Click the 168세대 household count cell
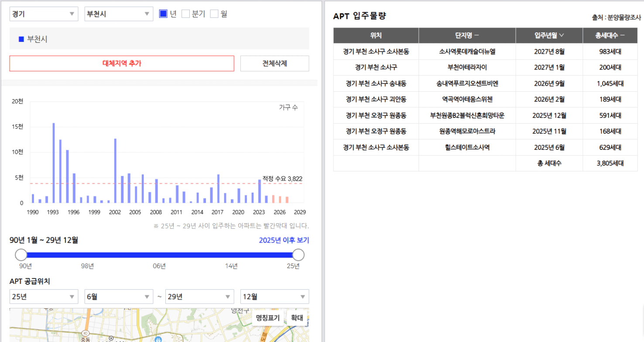This screenshot has width=644, height=342. [610, 131]
